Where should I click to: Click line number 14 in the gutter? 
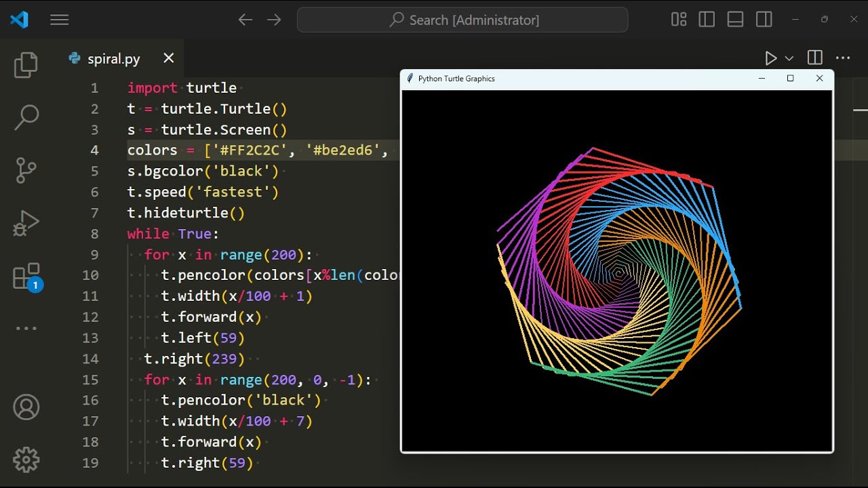(91, 359)
